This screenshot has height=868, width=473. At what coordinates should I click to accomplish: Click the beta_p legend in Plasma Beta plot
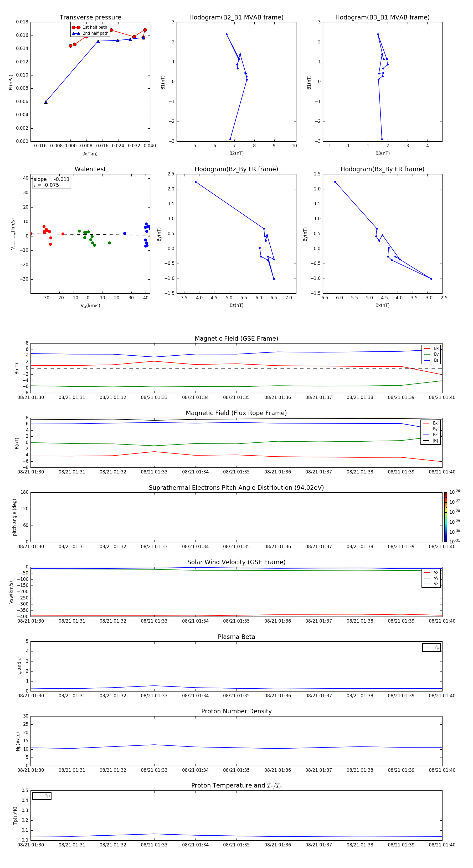pyautogui.click(x=431, y=647)
